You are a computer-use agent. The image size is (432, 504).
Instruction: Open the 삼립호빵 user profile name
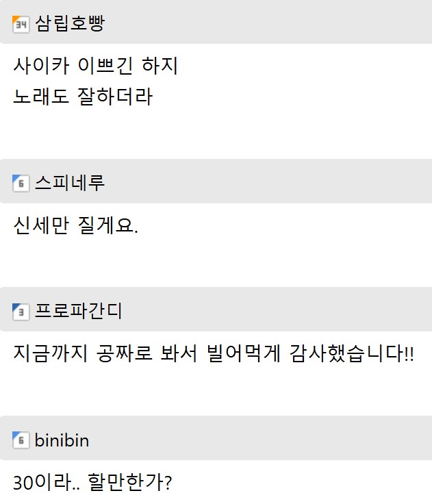pos(70,23)
